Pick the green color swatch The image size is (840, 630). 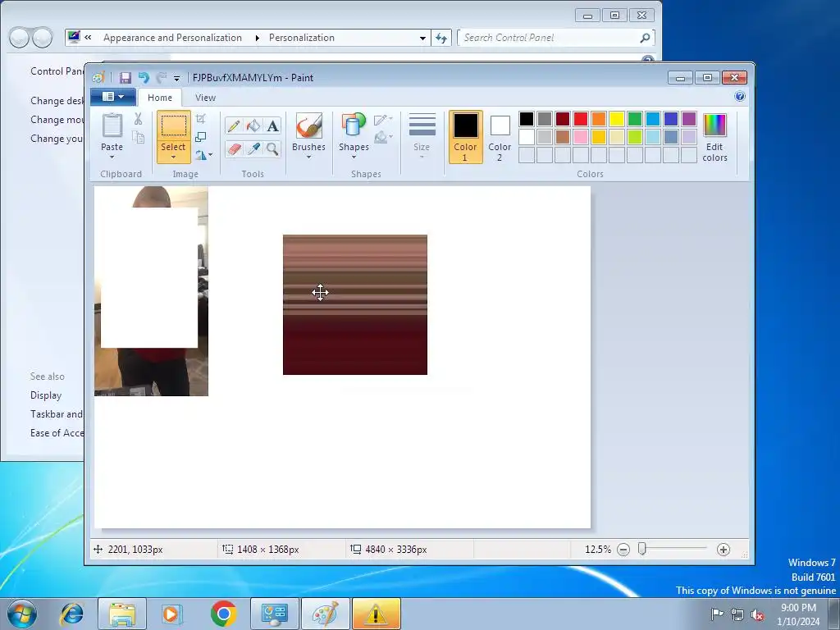635,118
